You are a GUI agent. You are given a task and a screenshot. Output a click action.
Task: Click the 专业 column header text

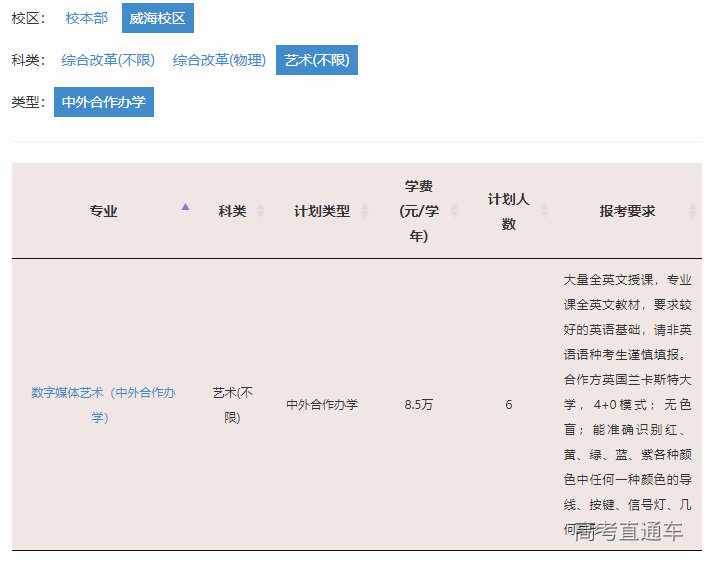104,211
